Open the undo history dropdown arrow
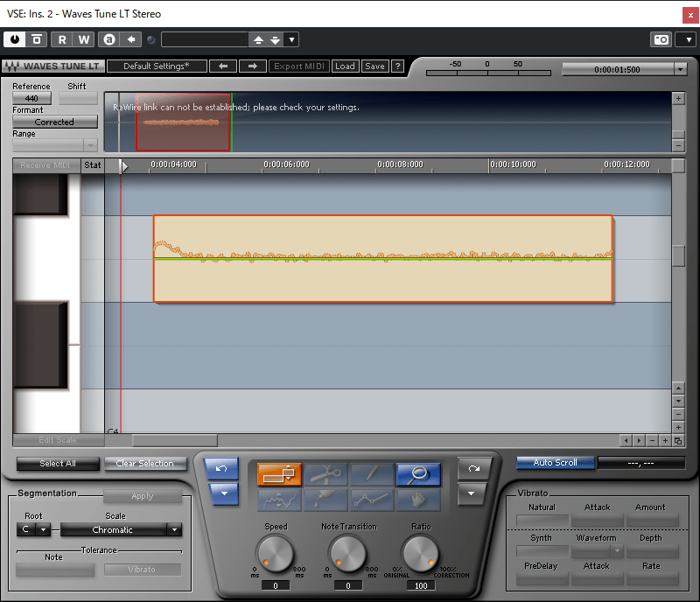 224,493
